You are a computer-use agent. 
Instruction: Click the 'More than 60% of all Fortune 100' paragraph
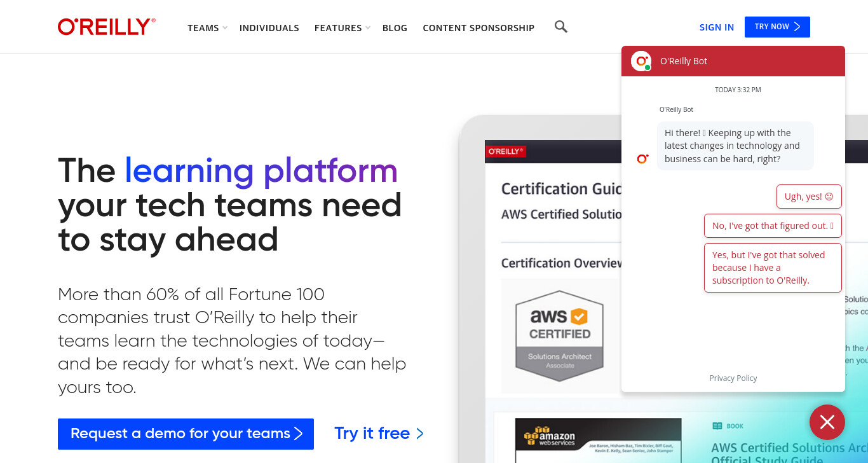[x=232, y=341]
